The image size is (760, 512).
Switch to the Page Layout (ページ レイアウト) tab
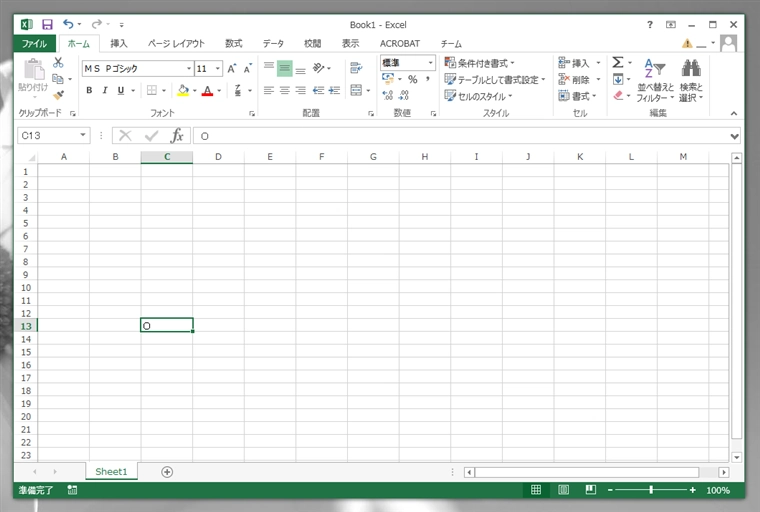[176, 44]
